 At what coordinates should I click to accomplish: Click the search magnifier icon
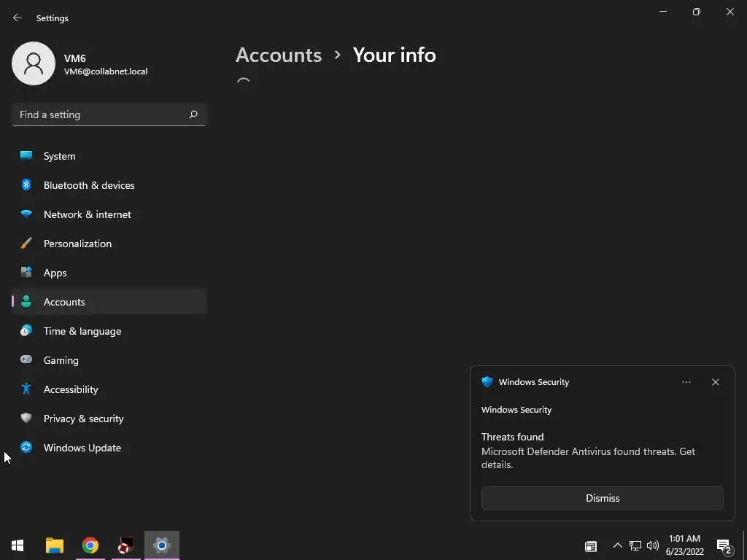193,114
